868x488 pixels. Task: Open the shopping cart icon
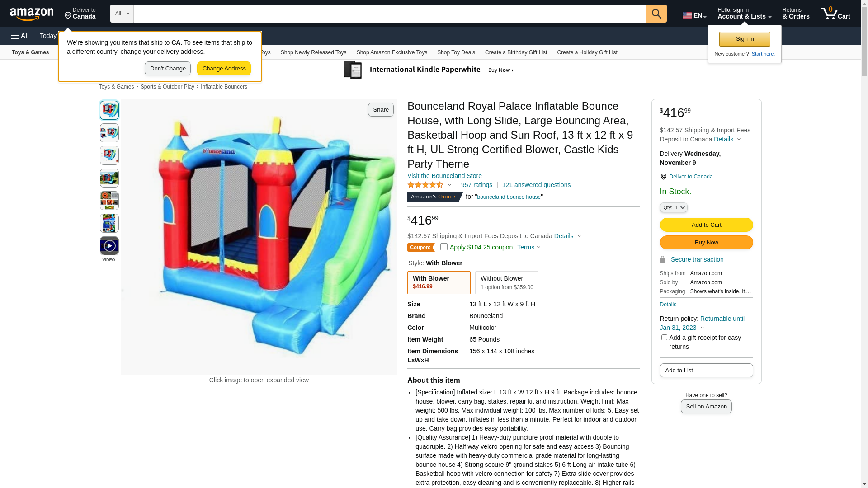pyautogui.click(x=835, y=14)
